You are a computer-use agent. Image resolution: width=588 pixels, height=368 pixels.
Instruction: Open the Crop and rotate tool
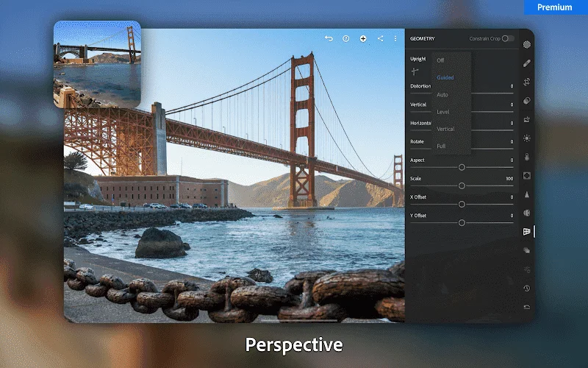(527, 82)
